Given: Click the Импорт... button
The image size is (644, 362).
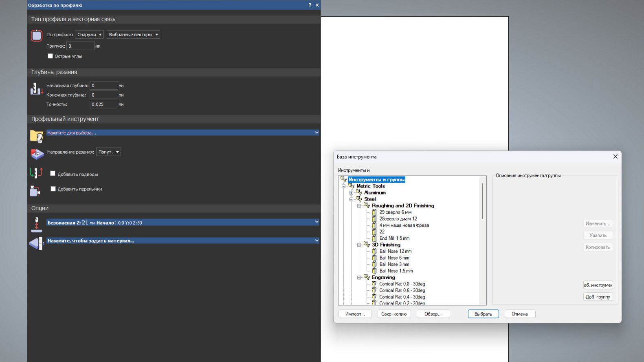Looking at the screenshot, I should click(355, 314).
